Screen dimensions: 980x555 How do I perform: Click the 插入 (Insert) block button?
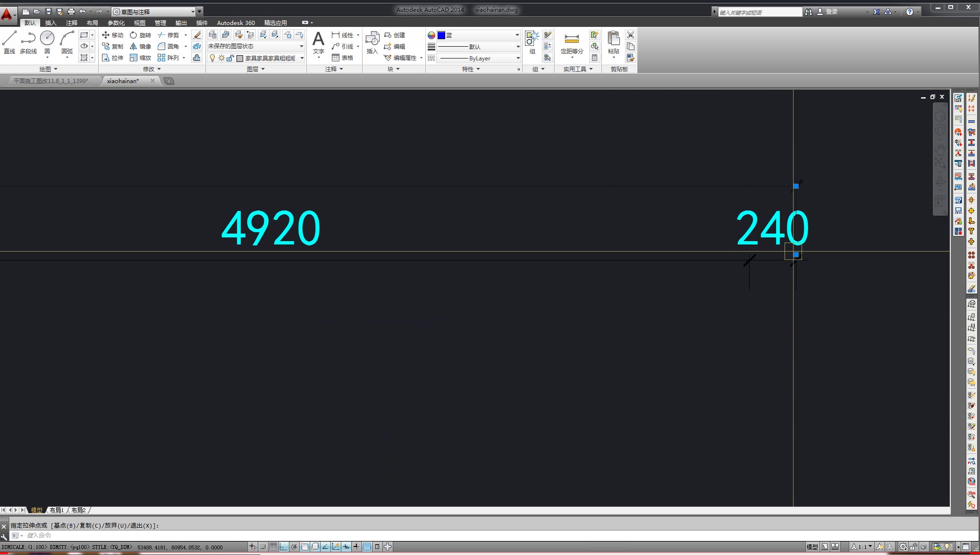372,42
